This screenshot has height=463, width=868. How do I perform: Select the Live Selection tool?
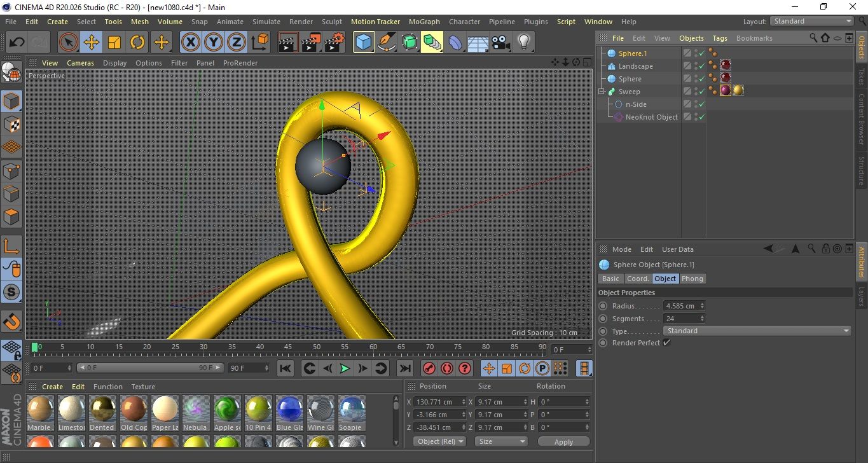[x=69, y=43]
